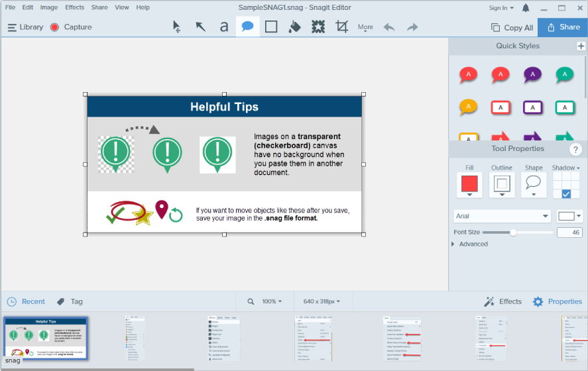Select the Crop tool
The image size is (588, 371).
pyautogui.click(x=341, y=27)
